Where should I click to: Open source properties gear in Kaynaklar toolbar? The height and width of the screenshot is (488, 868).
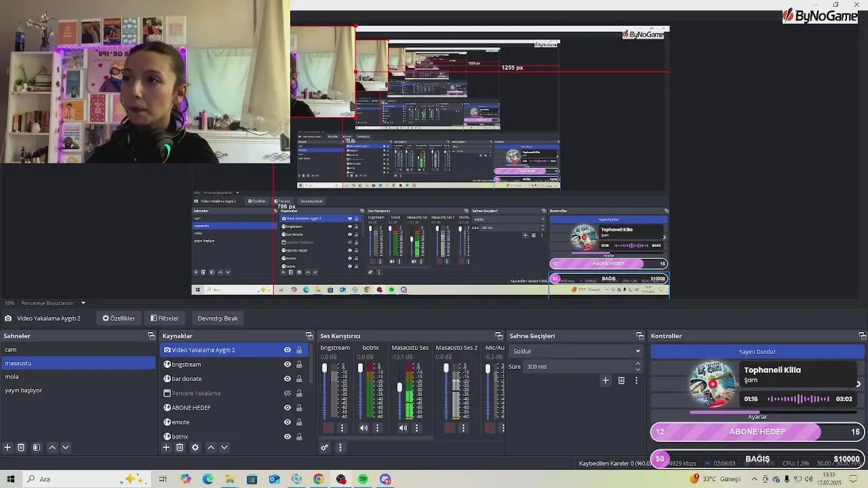point(195,447)
